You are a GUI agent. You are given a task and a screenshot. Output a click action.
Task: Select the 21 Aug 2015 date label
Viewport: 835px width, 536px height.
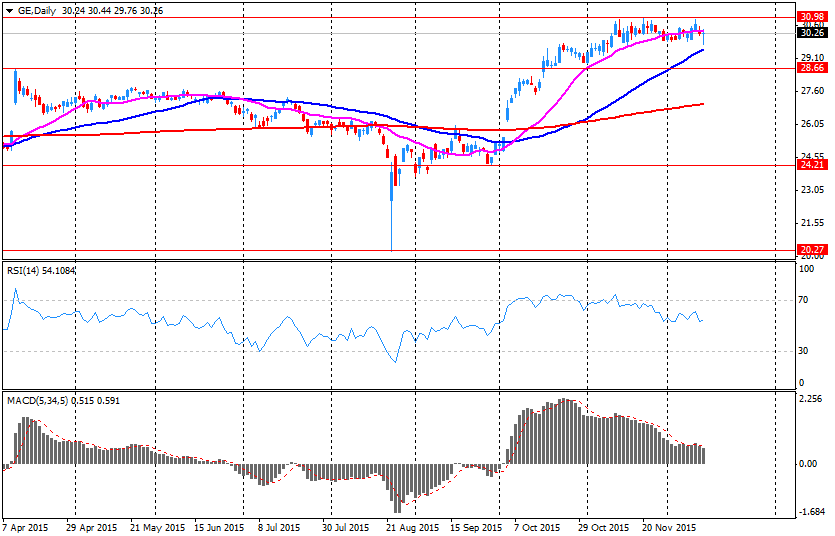413,527
